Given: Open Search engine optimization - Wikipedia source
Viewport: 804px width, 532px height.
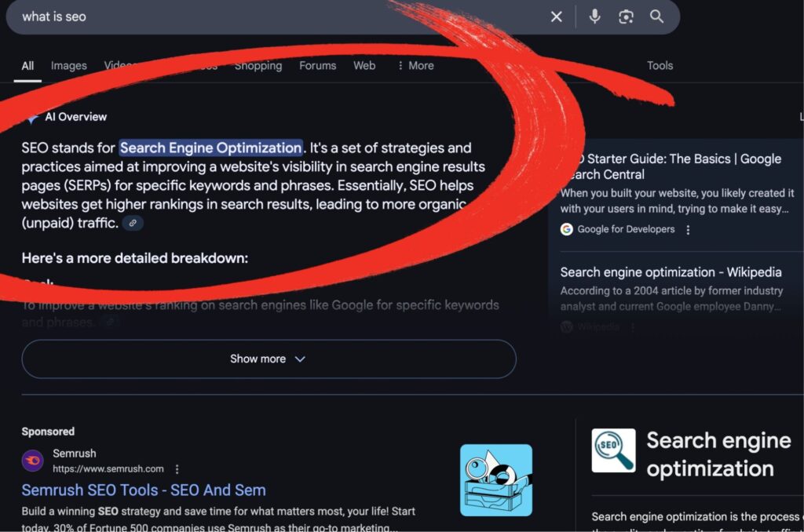Looking at the screenshot, I should click(x=671, y=272).
